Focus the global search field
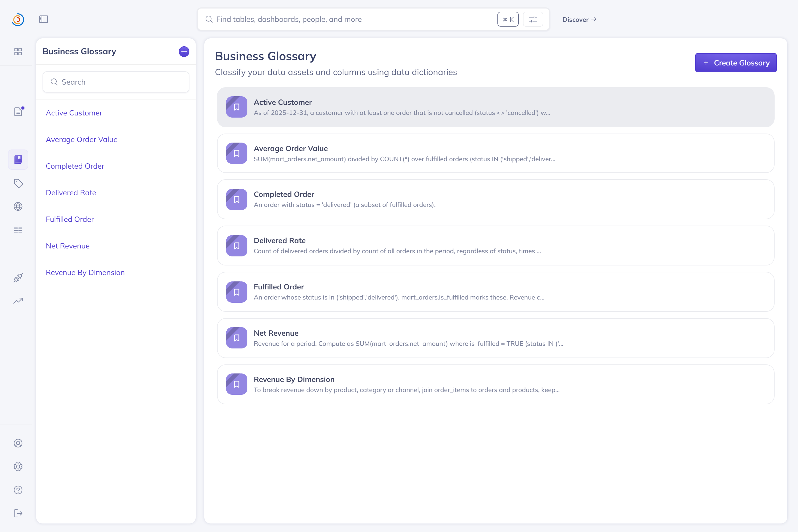 coord(373,19)
